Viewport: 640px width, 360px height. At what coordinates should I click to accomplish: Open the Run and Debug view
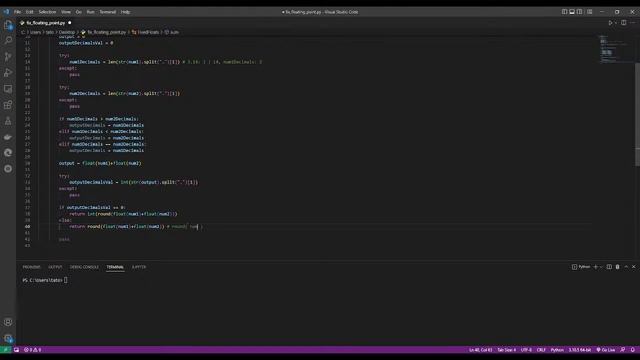point(8,73)
